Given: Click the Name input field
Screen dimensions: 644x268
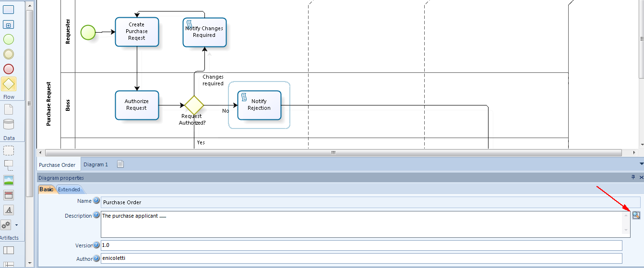Looking at the screenshot, I should click(x=370, y=202).
